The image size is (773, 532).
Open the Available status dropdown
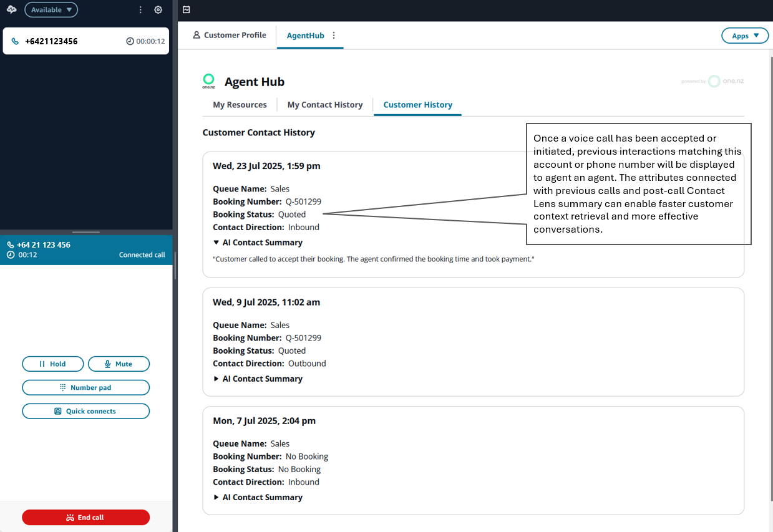(x=51, y=10)
